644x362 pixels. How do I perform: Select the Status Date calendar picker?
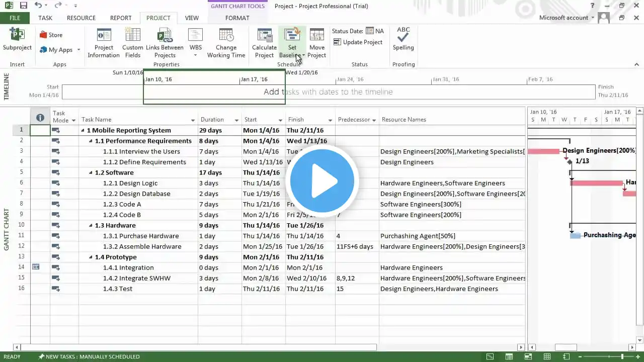pyautogui.click(x=370, y=31)
